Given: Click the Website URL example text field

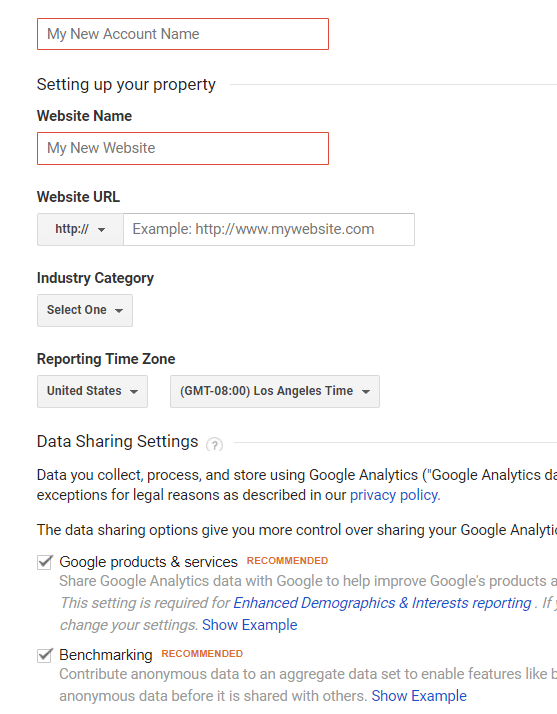Looking at the screenshot, I should pyautogui.click(x=269, y=229).
